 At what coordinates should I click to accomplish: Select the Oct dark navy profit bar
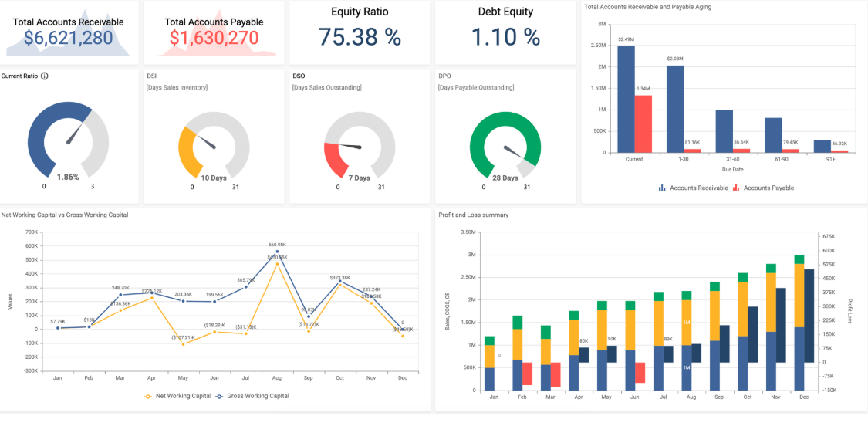coord(752,334)
